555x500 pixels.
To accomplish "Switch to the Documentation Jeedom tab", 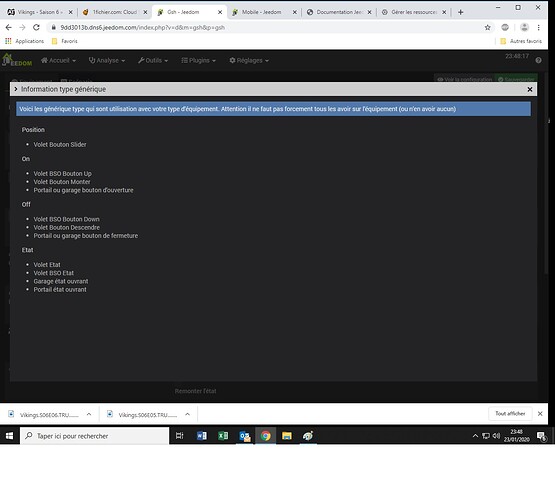I will 339,12.
